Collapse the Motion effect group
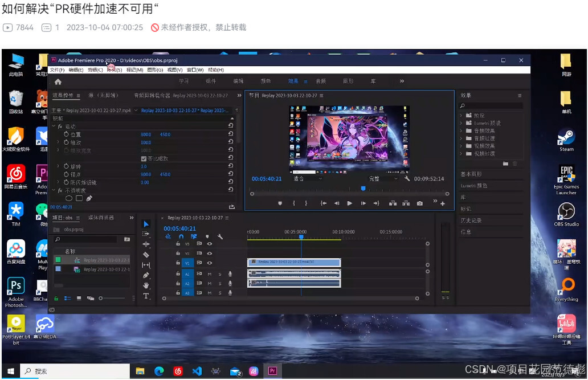Image resolution: width=588 pixels, height=380 pixels. coord(54,126)
